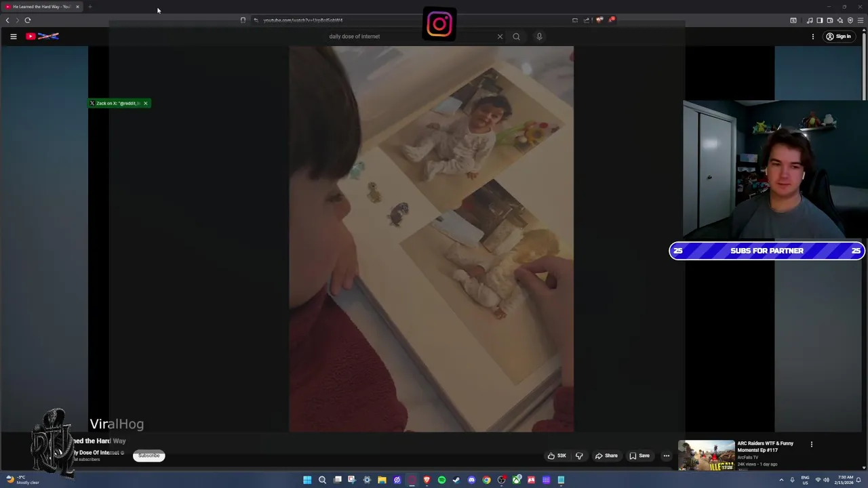Image resolution: width=868 pixels, height=488 pixels.
Task: Start voice search with the microphone
Action: coord(539,37)
